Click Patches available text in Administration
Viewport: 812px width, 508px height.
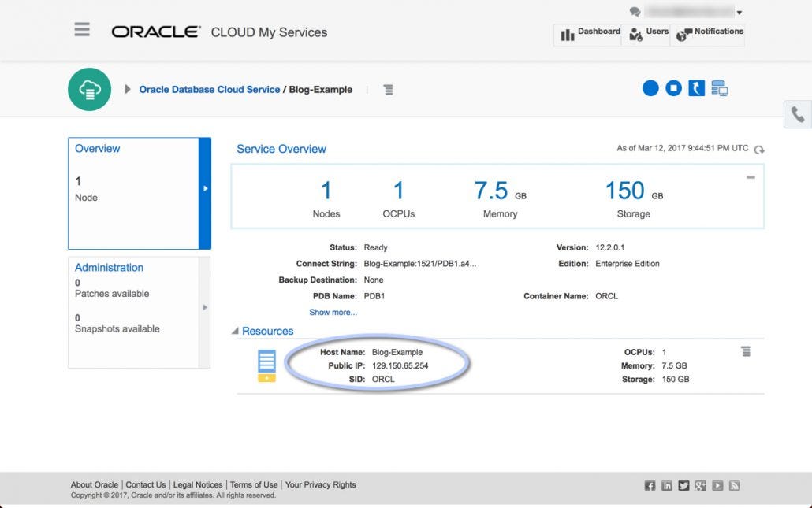pyautogui.click(x=112, y=294)
